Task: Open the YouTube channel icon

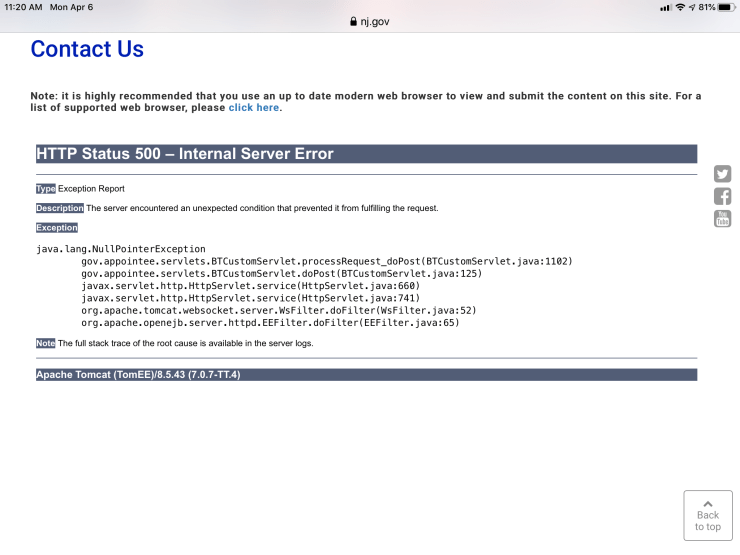Action: coord(722,219)
